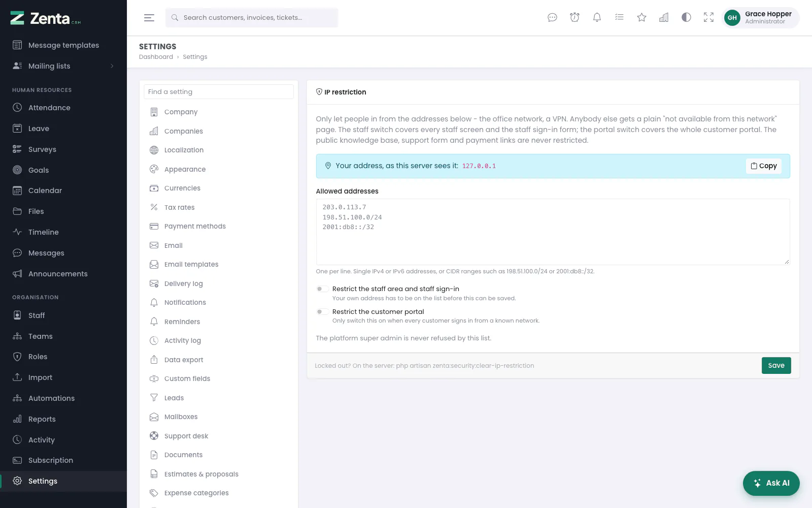Expand the Mailing lists submenu arrow
Screen dimensions: 812x508
click(x=112, y=66)
